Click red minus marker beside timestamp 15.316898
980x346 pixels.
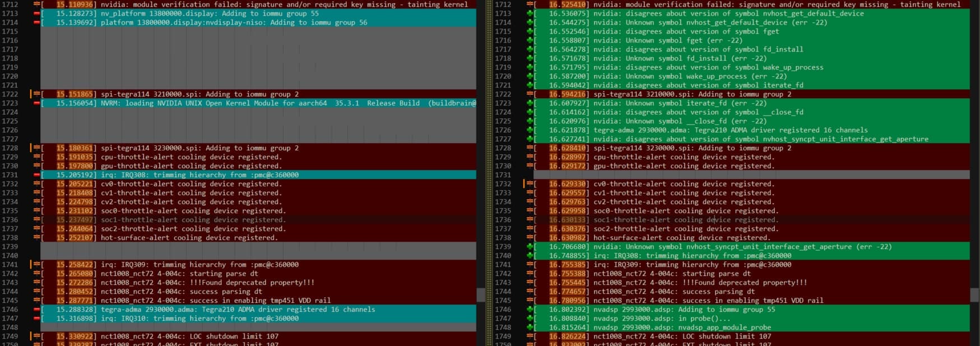pyautogui.click(x=36, y=319)
